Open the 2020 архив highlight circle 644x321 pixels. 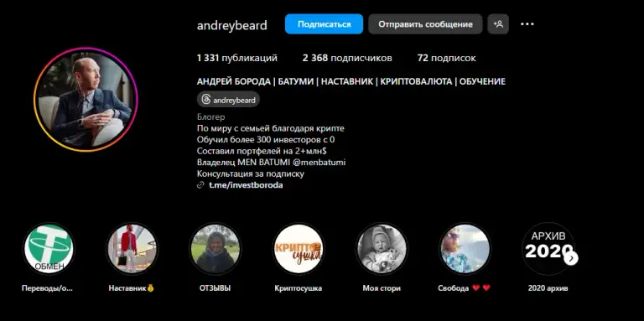point(548,249)
